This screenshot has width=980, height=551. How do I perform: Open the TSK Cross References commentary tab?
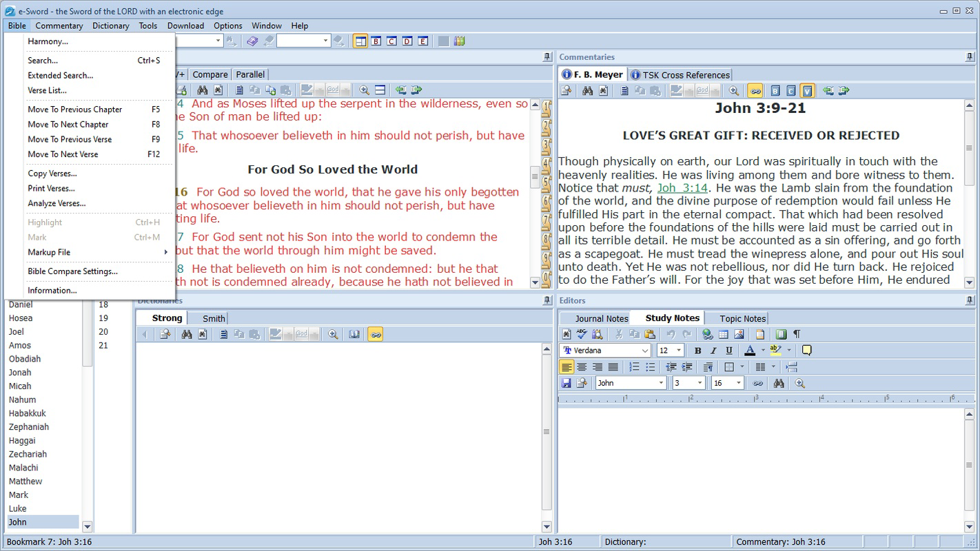(x=680, y=74)
